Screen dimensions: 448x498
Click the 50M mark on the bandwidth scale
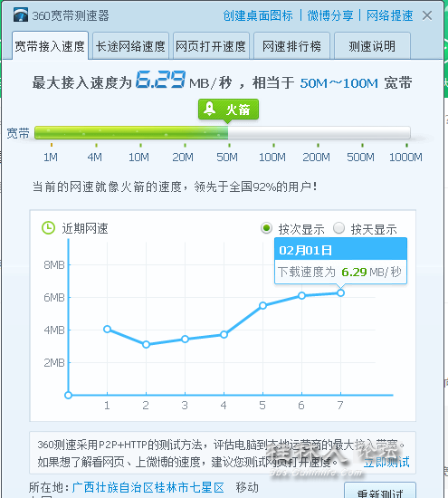(227, 157)
